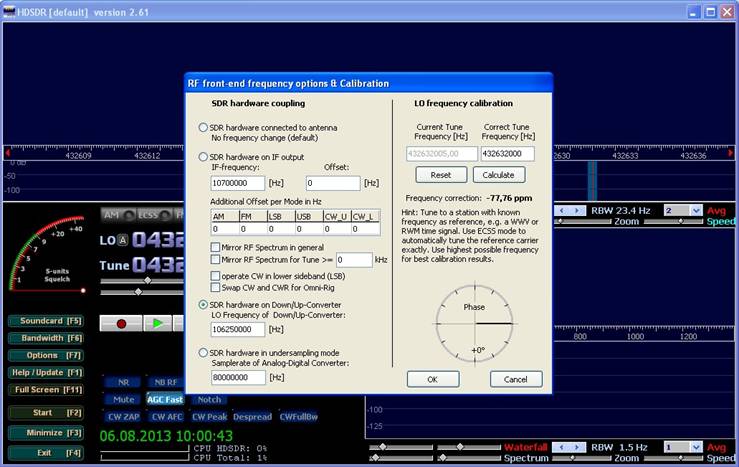The width and height of the screenshot is (739, 467).
Task: Click the Correct Tune Frequency field
Action: coord(508,154)
